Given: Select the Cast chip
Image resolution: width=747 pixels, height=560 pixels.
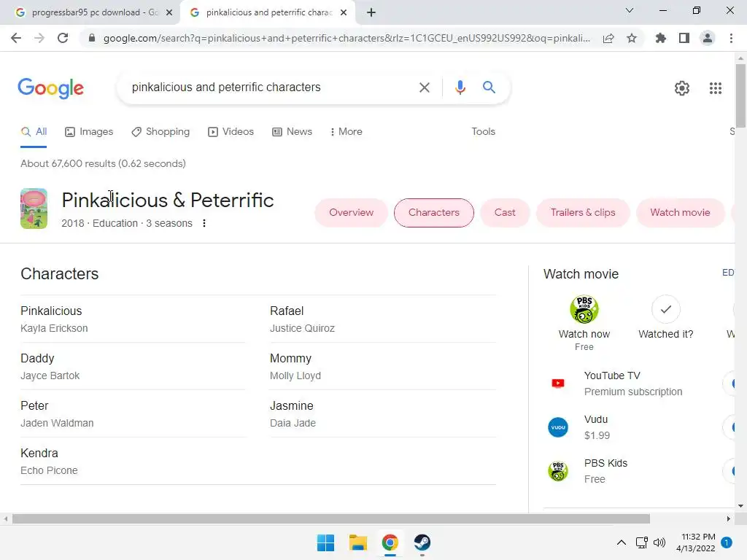Looking at the screenshot, I should tap(505, 213).
